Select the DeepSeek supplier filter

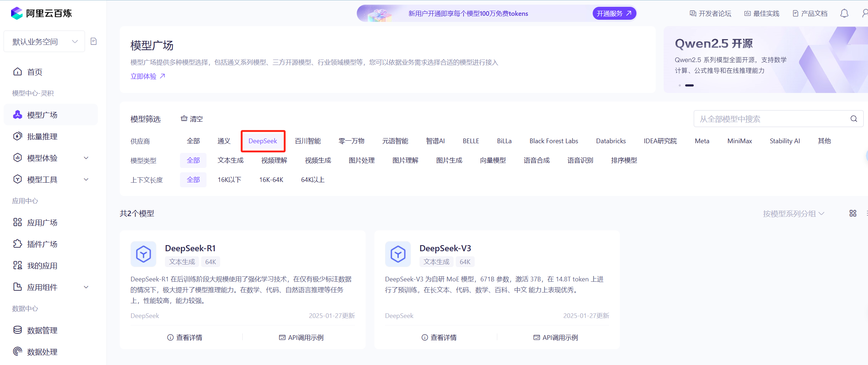(x=263, y=141)
